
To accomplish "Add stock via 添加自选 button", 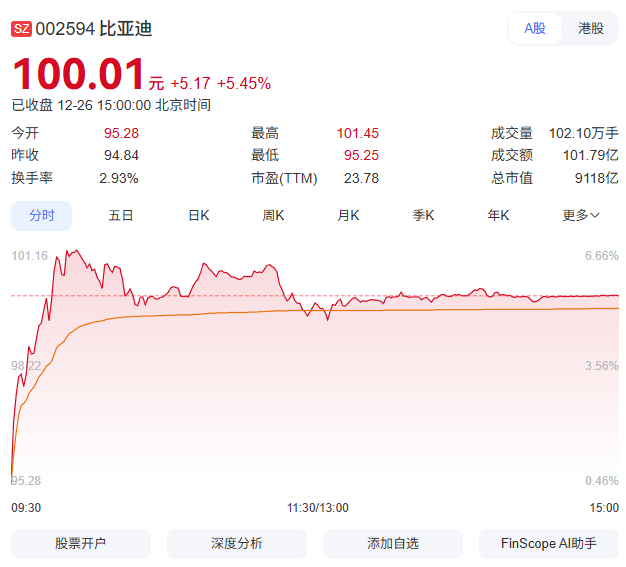I will 393,543.
